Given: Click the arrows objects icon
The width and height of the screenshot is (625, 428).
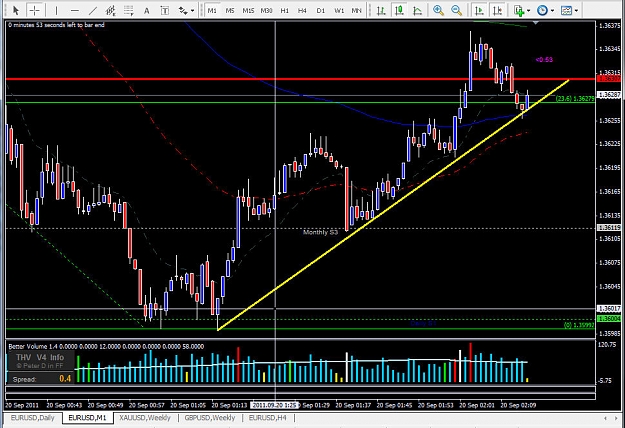Looking at the screenshot, I should (x=183, y=10).
